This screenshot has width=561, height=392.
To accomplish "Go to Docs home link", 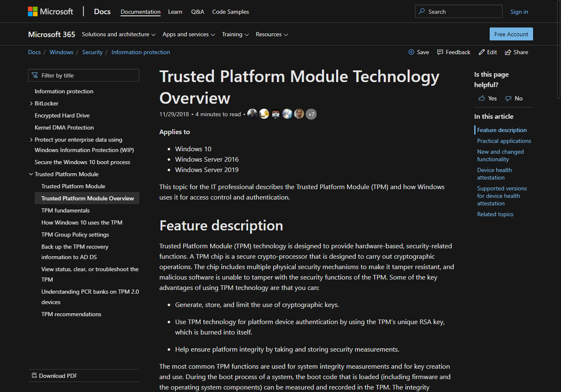I will [102, 12].
